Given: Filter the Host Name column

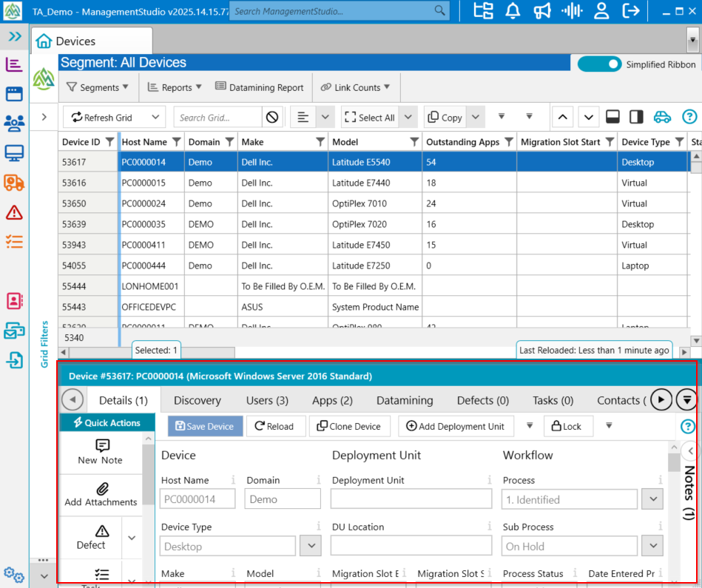Looking at the screenshot, I should pyautogui.click(x=177, y=142).
